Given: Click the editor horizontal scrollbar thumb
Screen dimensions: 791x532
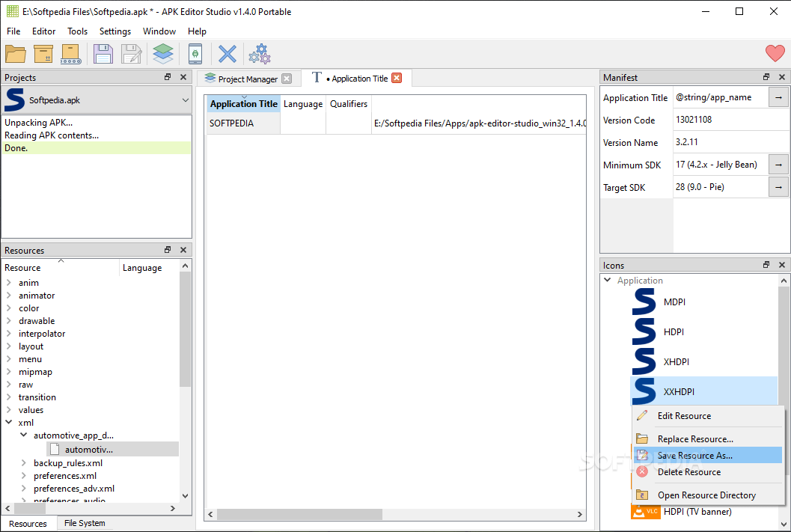Looking at the screenshot, I should click(299, 514).
